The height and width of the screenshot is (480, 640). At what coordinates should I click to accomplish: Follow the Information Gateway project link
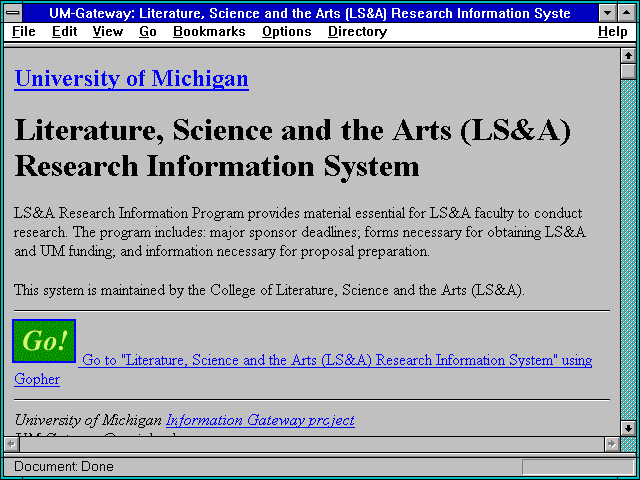pos(260,420)
